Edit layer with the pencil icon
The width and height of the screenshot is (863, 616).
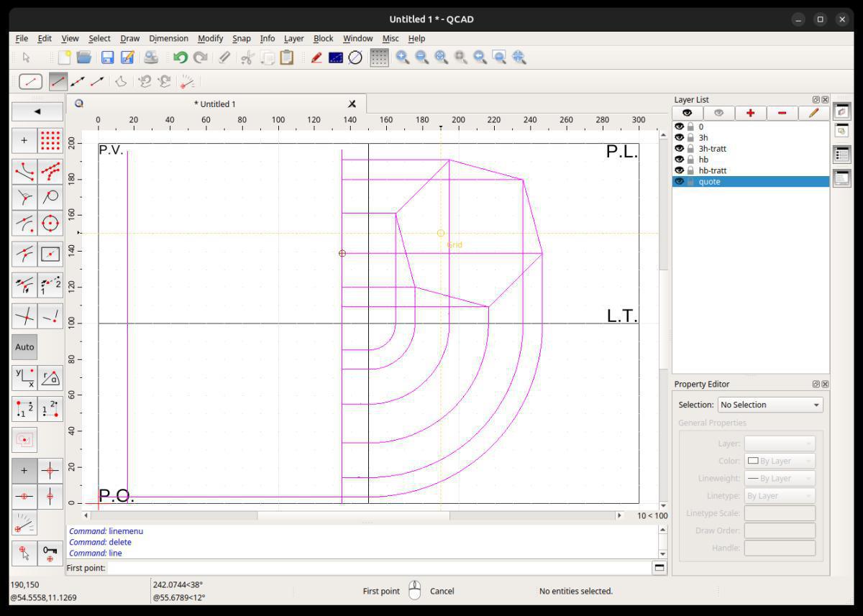pyautogui.click(x=813, y=113)
